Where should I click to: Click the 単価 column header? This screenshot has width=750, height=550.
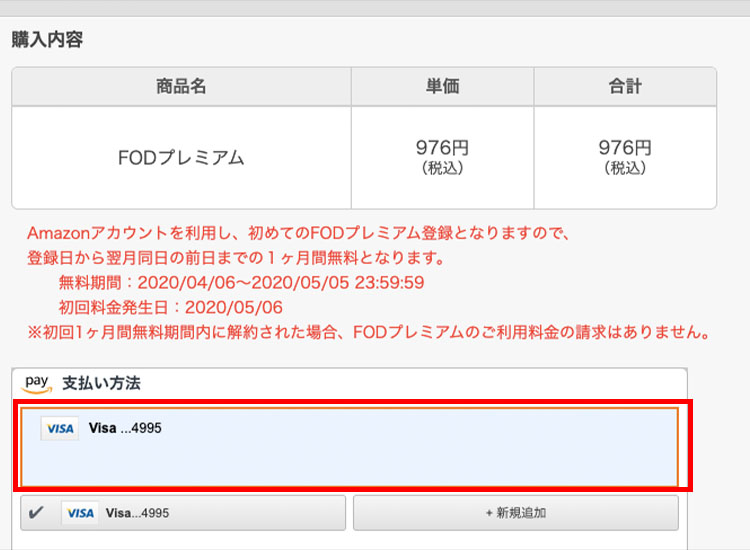coord(442,87)
